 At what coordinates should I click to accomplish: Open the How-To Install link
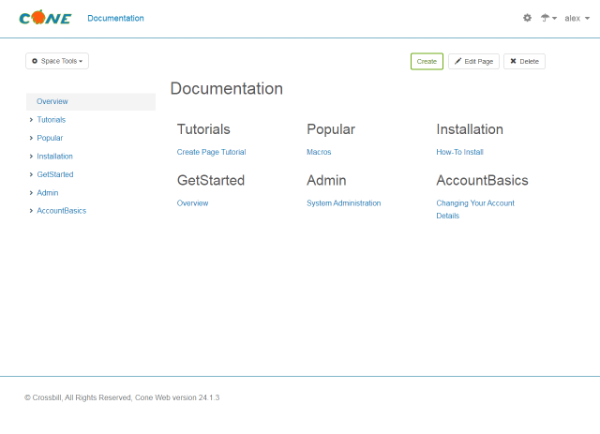(460, 152)
